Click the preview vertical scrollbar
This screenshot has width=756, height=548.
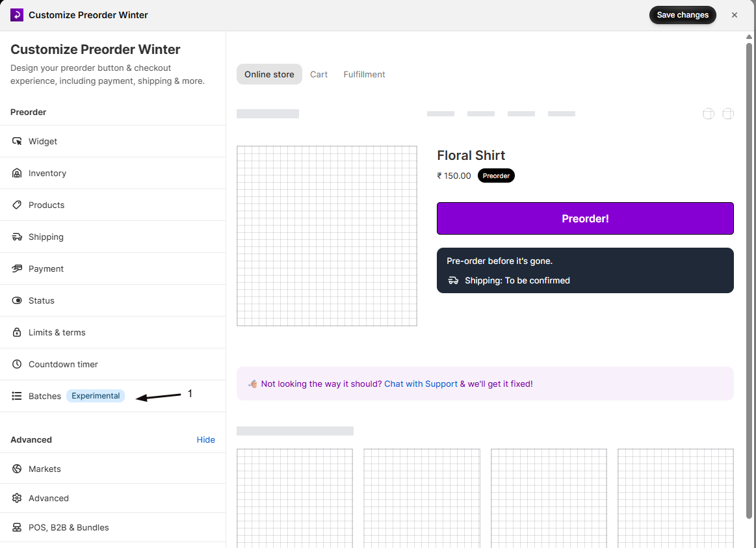(749, 280)
